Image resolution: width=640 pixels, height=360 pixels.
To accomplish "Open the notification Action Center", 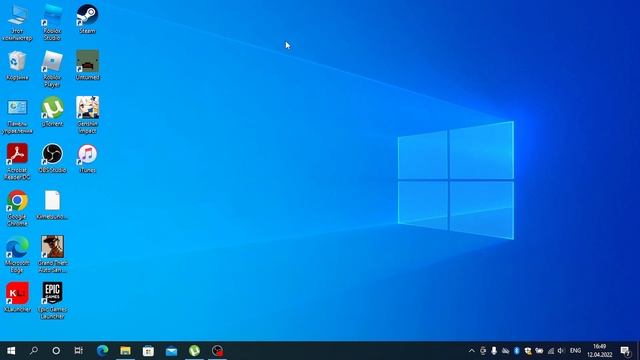I will (x=625, y=351).
